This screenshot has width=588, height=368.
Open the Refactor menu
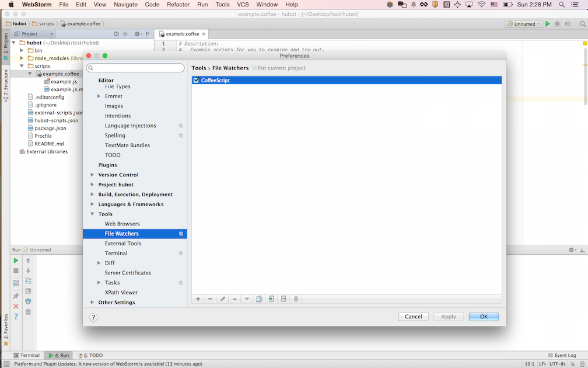point(178,5)
